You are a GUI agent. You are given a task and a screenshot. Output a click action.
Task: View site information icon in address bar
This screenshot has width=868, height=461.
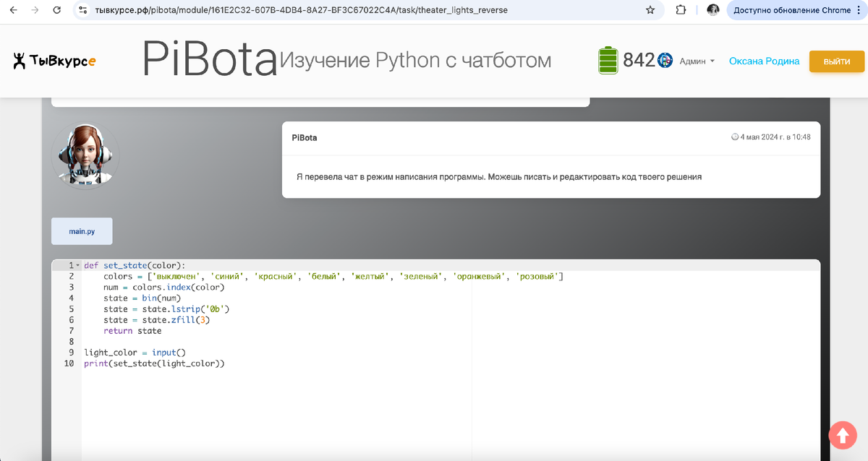(x=83, y=10)
